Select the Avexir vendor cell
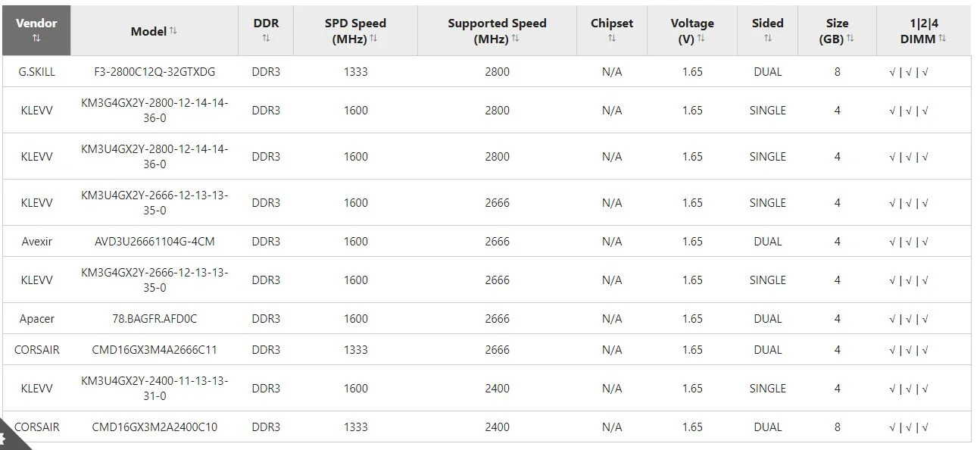The height and width of the screenshot is (450, 980). (x=36, y=242)
